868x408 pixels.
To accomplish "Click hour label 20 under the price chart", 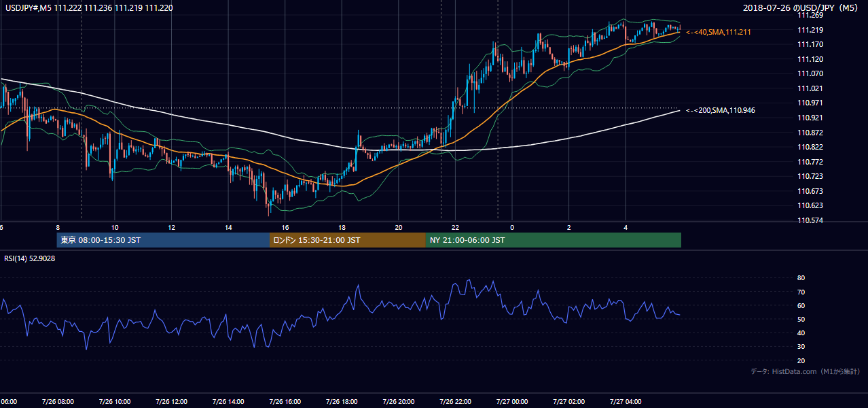I will [399, 227].
